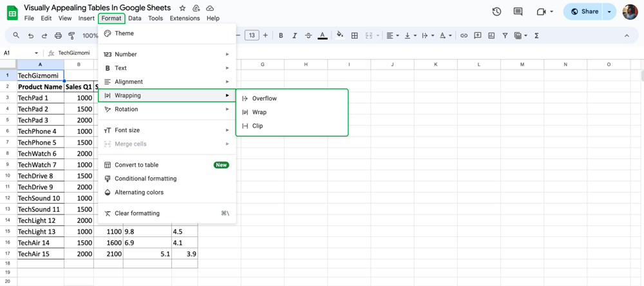The image size is (644, 286).
Task: Toggle italic formatting in toolbar
Action: [x=294, y=35]
